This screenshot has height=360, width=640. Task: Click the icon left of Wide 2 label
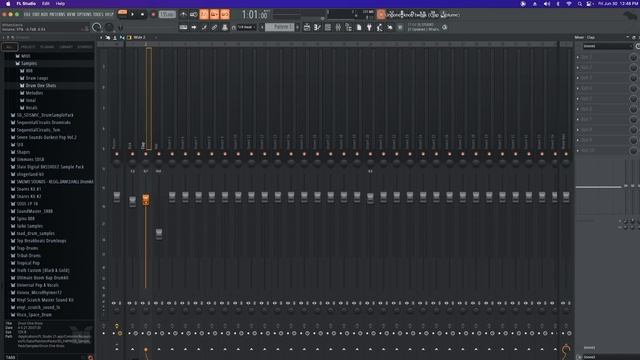click(129, 37)
